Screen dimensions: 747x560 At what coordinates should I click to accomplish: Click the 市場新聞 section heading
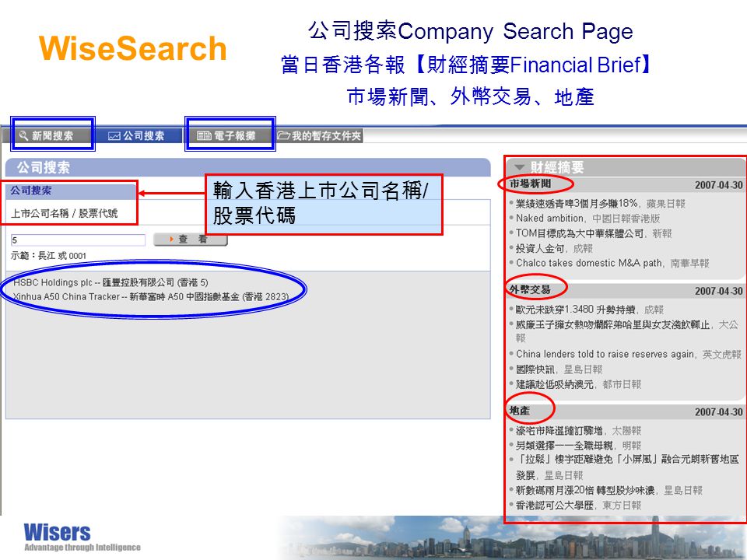click(x=530, y=184)
